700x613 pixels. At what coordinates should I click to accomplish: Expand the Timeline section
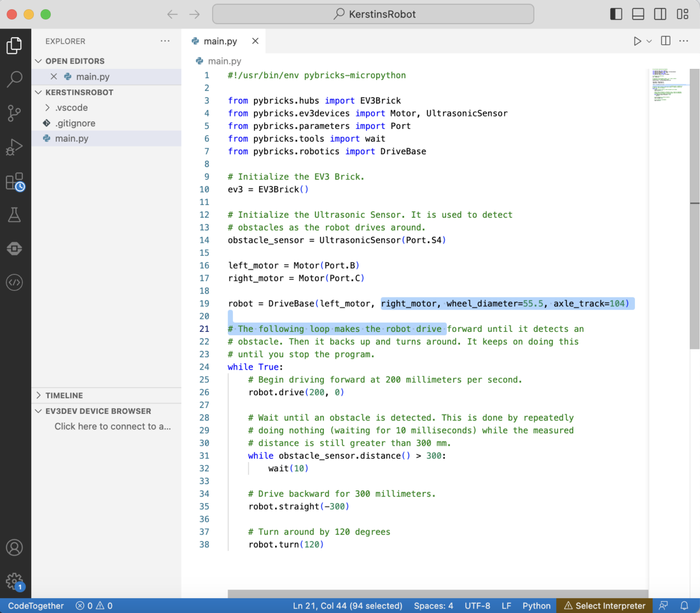pyautogui.click(x=64, y=395)
